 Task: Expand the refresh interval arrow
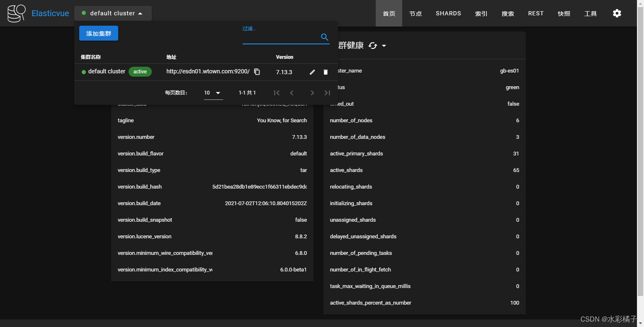384,46
